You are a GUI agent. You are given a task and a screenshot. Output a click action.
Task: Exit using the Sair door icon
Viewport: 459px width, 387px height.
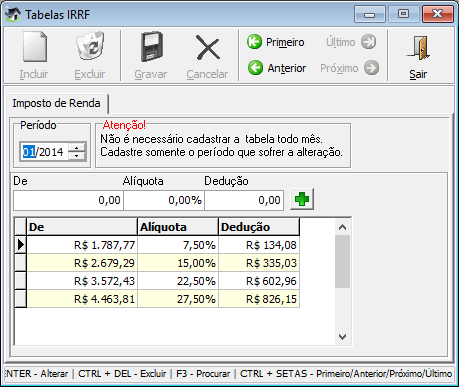[418, 48]
